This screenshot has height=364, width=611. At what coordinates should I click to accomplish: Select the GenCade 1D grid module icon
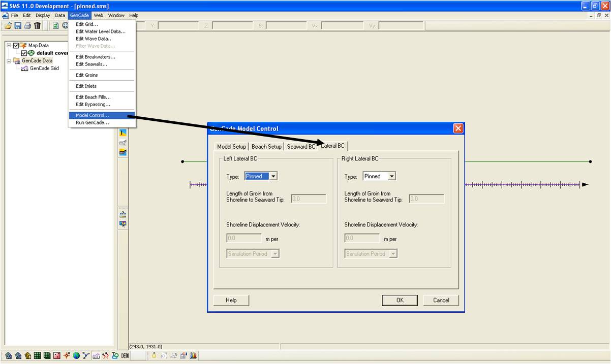tap(96, 355)
